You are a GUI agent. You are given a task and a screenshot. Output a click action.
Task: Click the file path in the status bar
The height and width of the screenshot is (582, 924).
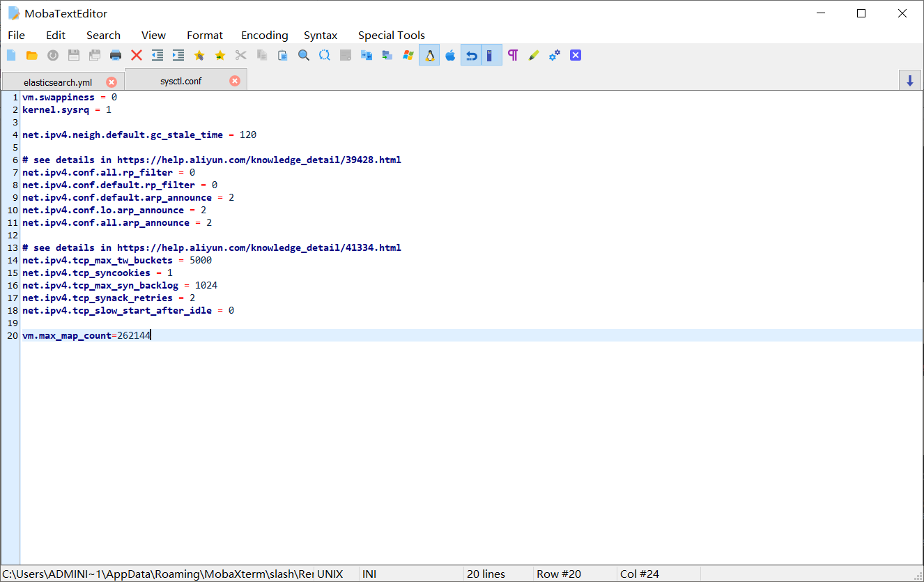[157, 574]
